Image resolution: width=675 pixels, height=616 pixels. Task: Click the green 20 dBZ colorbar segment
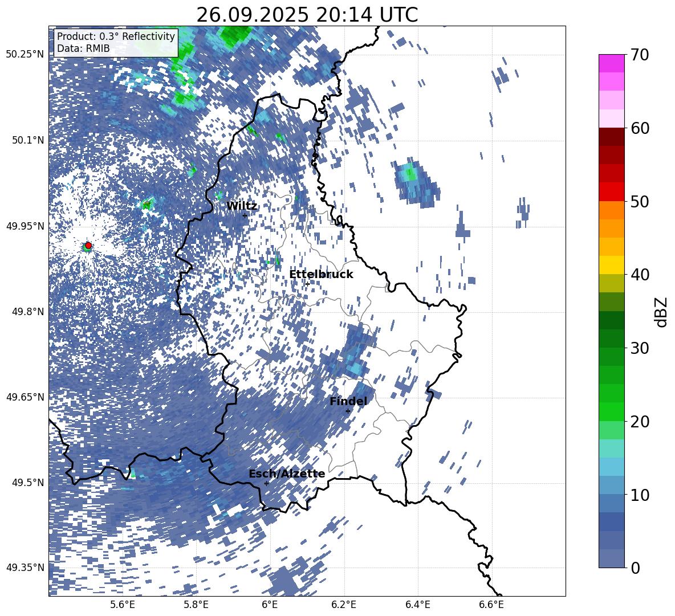coord(611,411)
